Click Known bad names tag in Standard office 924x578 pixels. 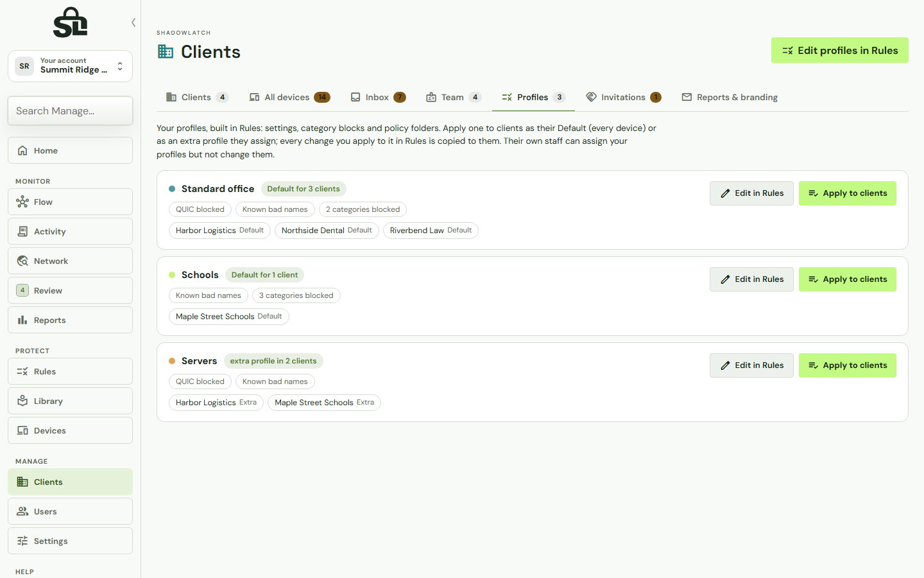pos(275,209)
